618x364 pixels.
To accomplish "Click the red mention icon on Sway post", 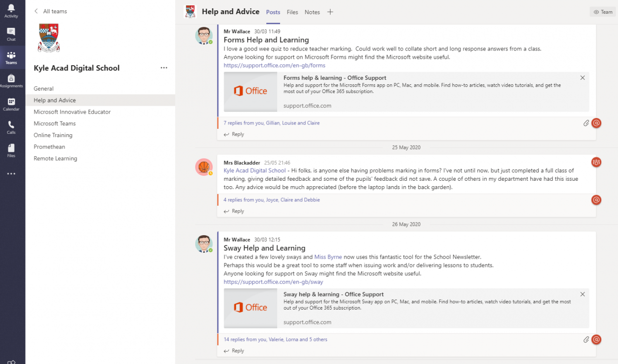I will 596,339.
